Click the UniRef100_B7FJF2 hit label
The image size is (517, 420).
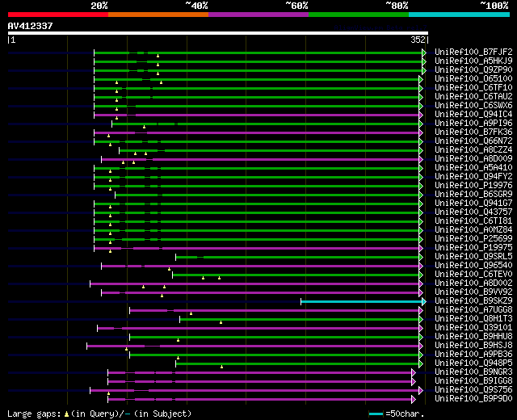coord(473,52)
